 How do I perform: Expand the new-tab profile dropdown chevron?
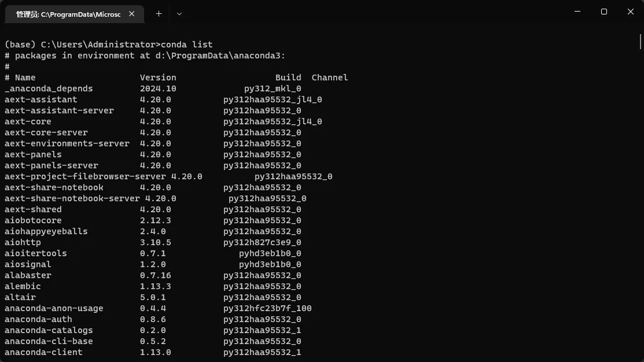[179, 13]
